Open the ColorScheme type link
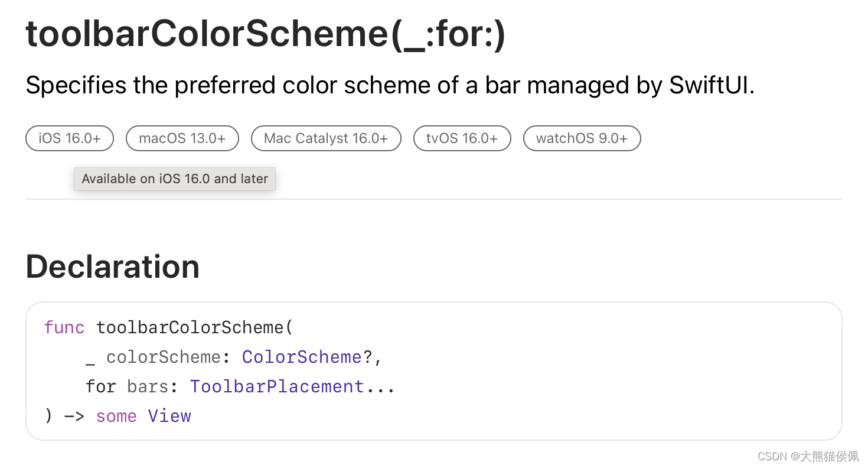Image resolution: width=868 pixels, height=468 pixels. [302, 357]
